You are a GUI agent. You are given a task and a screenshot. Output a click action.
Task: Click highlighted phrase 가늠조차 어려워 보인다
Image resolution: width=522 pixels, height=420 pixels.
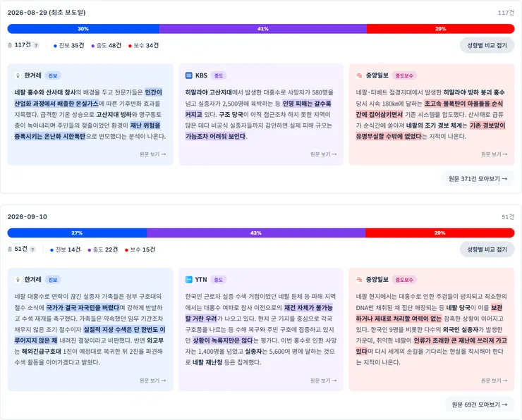(216, 136)
